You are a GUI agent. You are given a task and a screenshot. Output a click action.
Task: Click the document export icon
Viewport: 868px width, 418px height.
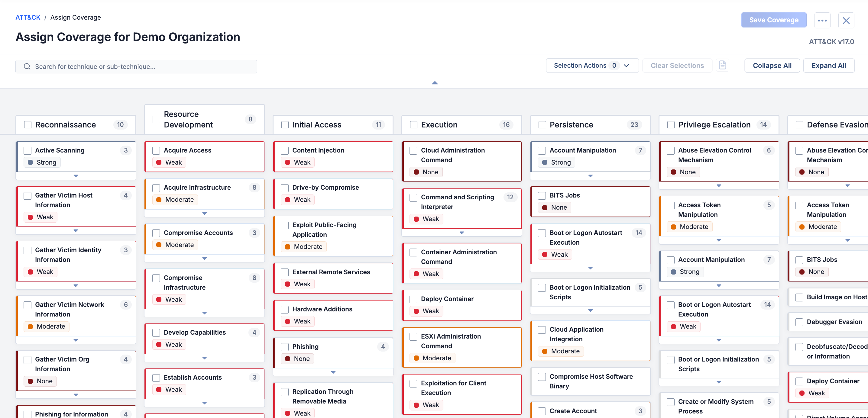click(722, 65)
